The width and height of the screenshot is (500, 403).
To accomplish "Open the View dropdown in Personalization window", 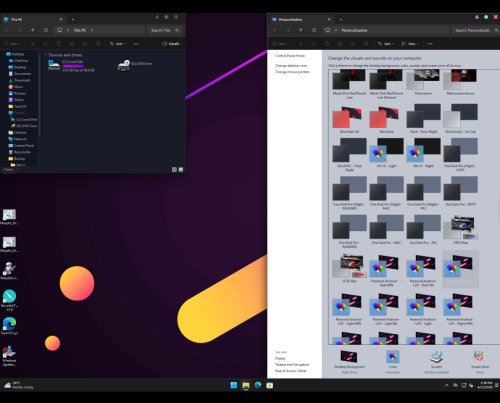I will (x=410, y=44).
